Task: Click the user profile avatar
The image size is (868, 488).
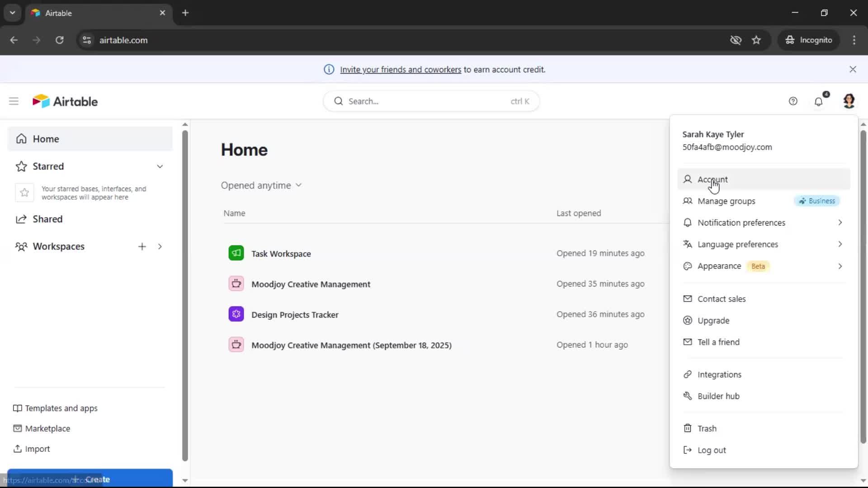Action: click(849, 101)
